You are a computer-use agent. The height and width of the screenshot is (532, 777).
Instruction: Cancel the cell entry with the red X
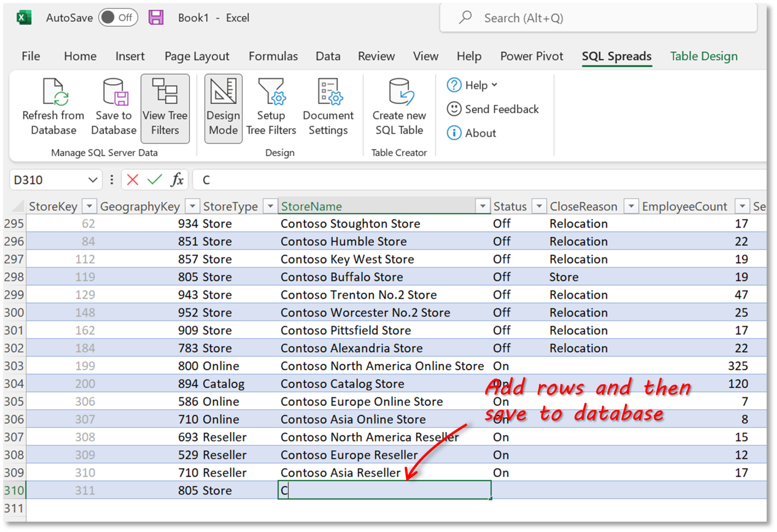pyautogui.click(x=132, y=180)
